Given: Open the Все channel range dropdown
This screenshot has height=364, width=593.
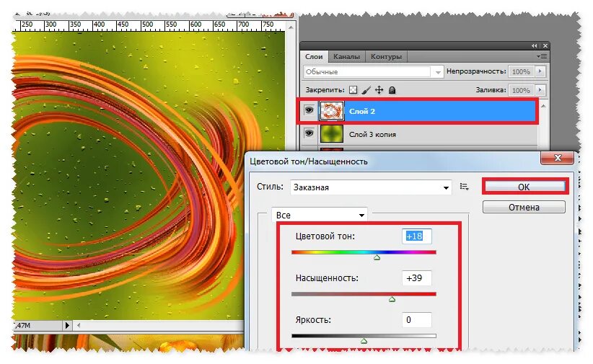Looking at the screenshot, I should click(319, 215).
